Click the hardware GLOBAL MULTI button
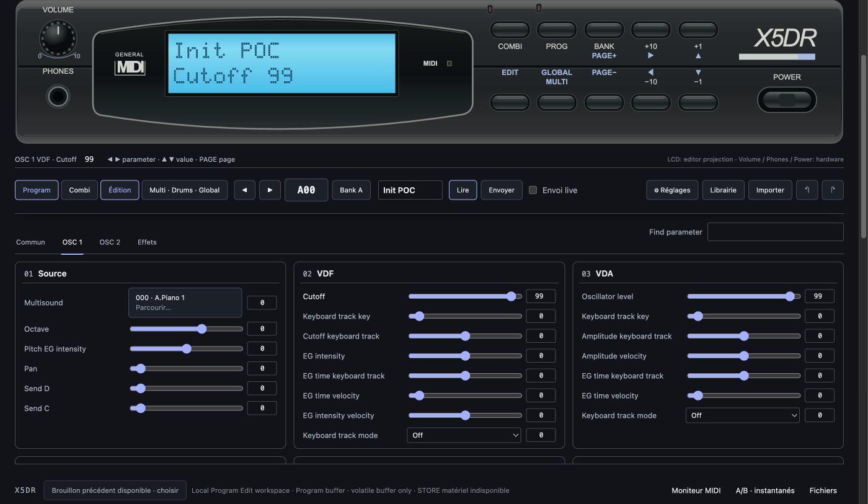 [557, 102]
